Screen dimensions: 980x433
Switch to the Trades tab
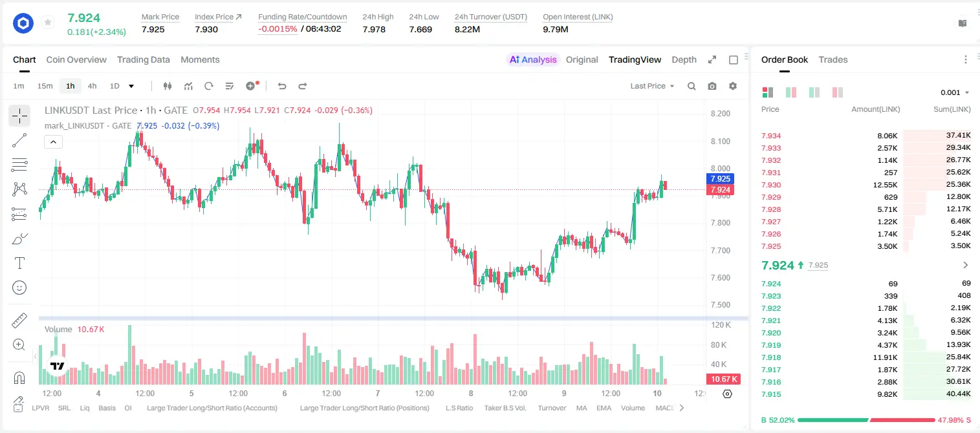(x=833, y=59)
